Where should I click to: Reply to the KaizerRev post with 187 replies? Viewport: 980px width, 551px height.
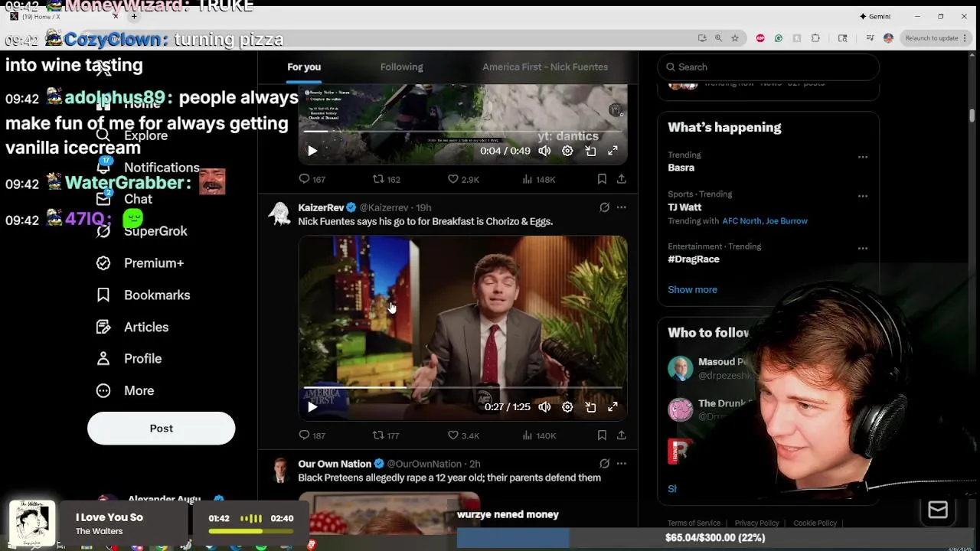(312, 435)
